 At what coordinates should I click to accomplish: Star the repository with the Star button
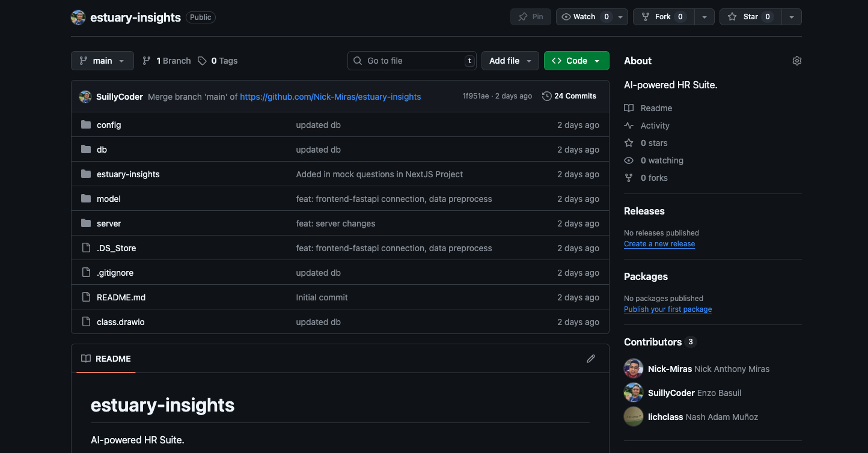click(x=750, y=17)
